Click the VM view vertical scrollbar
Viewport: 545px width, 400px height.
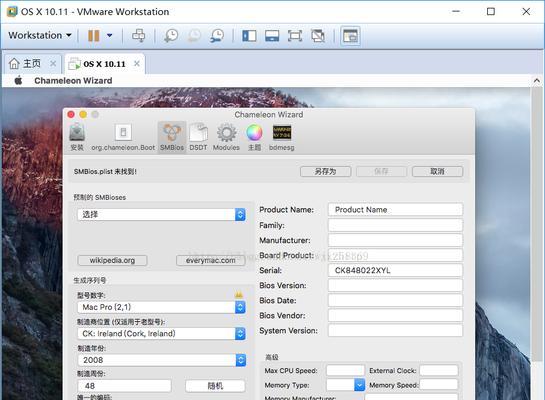click(x=536, y=224)
